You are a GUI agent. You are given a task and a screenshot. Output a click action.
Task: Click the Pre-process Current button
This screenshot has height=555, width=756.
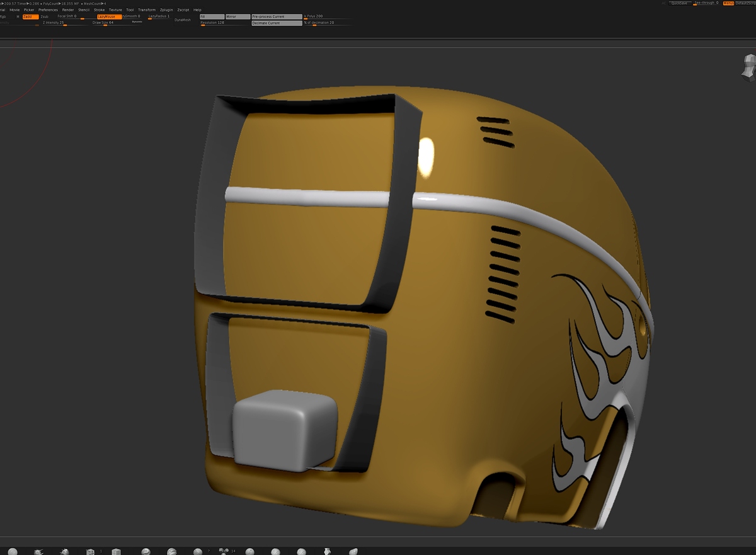coord(277,16)
